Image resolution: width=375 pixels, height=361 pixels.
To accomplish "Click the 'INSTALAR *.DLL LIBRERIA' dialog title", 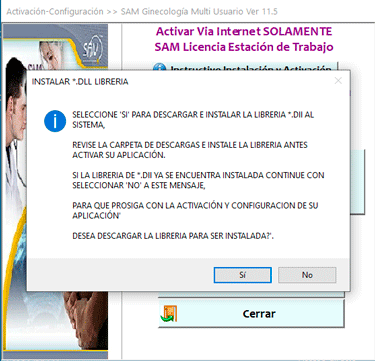I will click(x=80, y=82).
